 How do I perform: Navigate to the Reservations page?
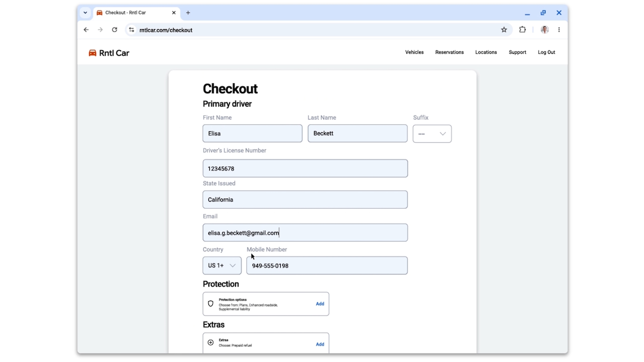pyautogui.click(x=449, y=52)
